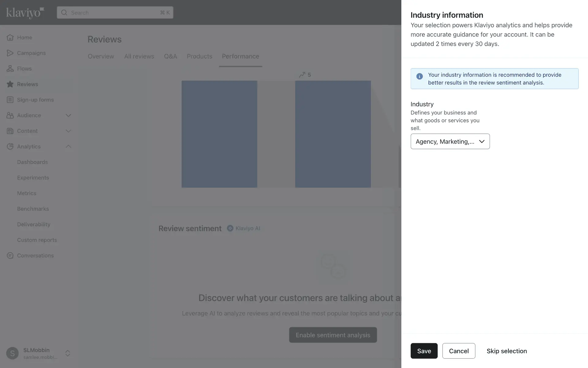This screenshot has height=368, width=588.
Task: Expand the Audience menu chevron
Action: (x=68, y=115)
